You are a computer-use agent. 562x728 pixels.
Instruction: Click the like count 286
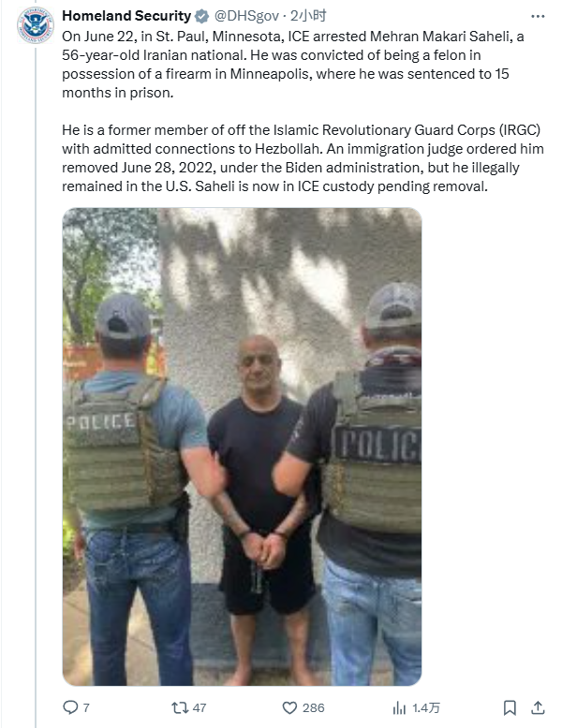(x=313, y=708)
